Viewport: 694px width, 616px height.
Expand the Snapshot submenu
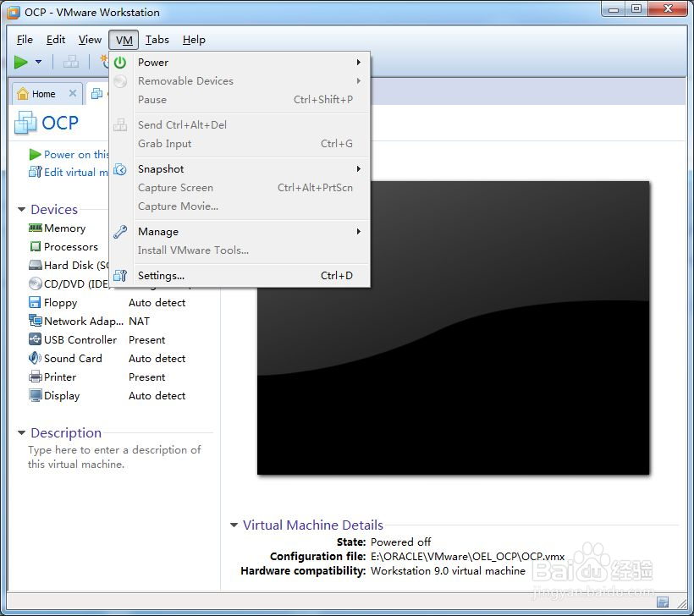[359, 169]
